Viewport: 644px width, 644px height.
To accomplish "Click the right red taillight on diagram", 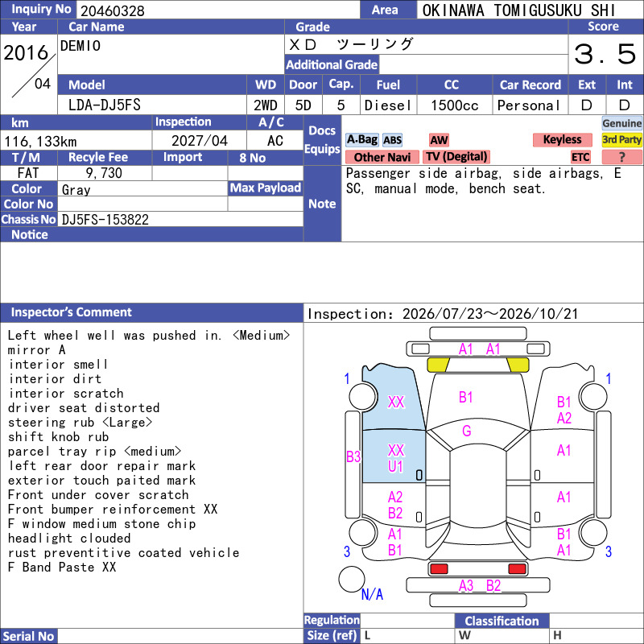I will (x=517, y=569).
